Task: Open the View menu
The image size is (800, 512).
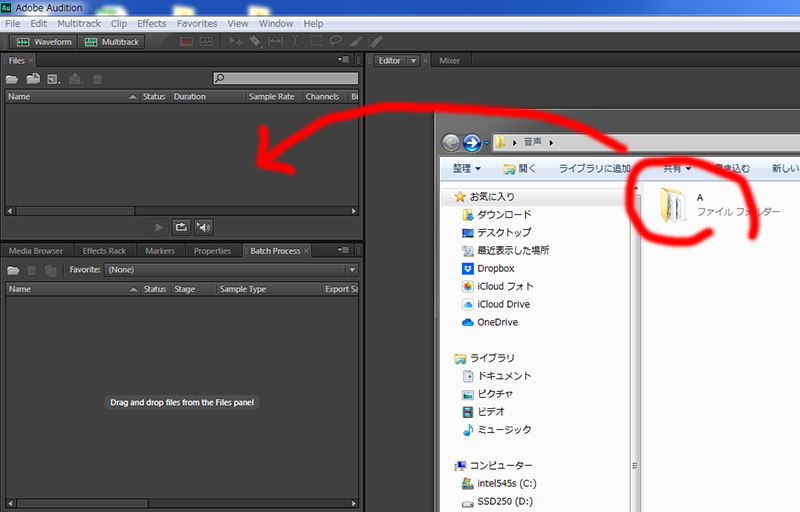Action: click(x=238, y=23)
